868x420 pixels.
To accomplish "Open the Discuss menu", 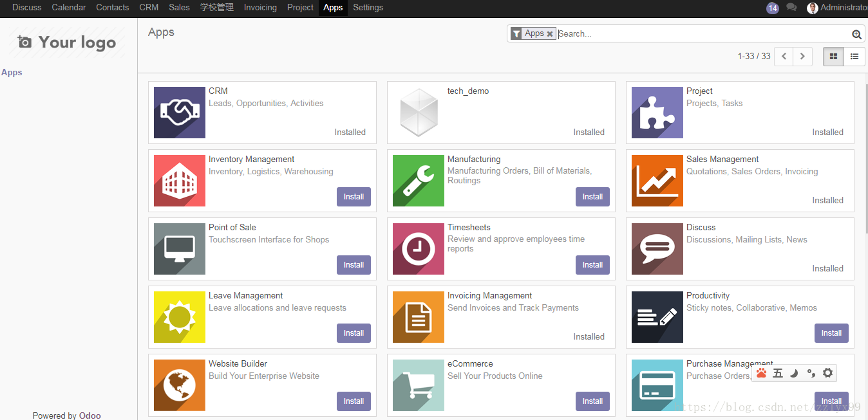I will pyautogui.click(x=27, y=8).
